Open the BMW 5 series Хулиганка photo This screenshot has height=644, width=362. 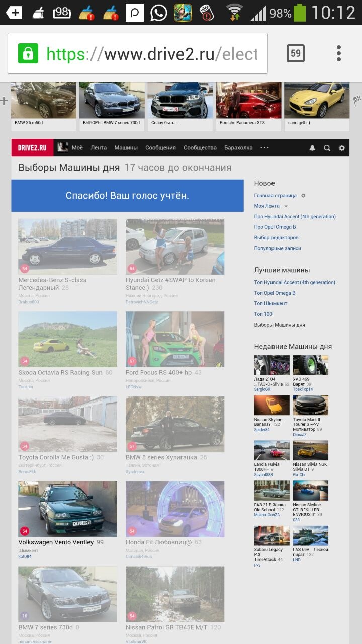tap(175, 425)
